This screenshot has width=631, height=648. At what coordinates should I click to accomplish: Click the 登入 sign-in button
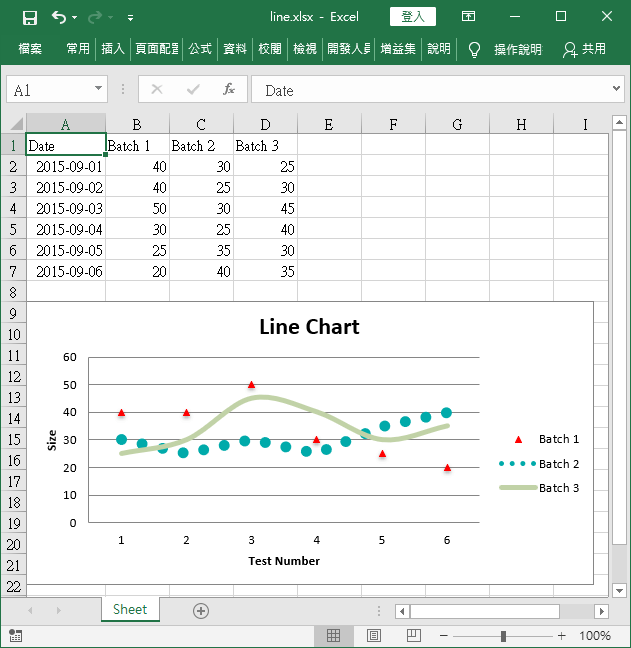pyautogui.click(x=412, y=17)
